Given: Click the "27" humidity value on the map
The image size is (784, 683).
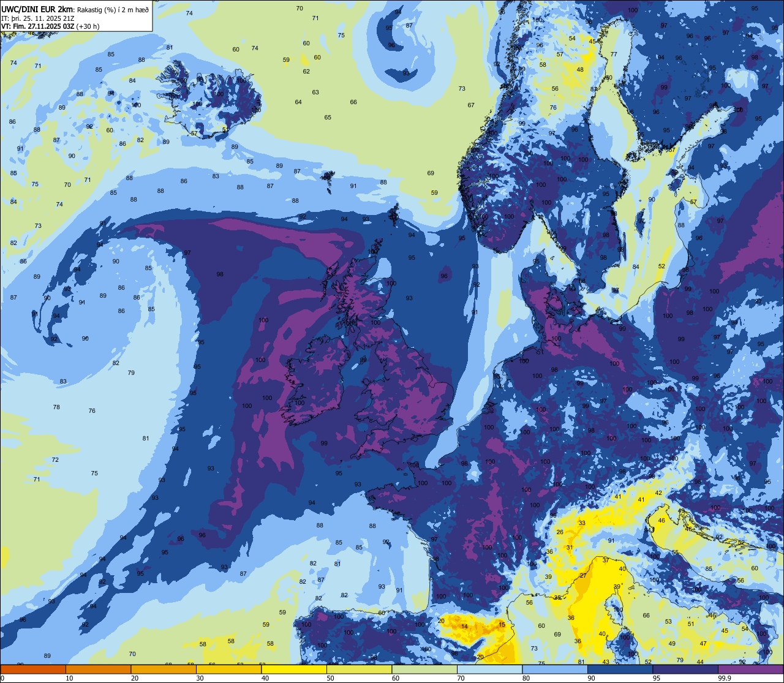Looking at the screenshot, I should 583,575.
